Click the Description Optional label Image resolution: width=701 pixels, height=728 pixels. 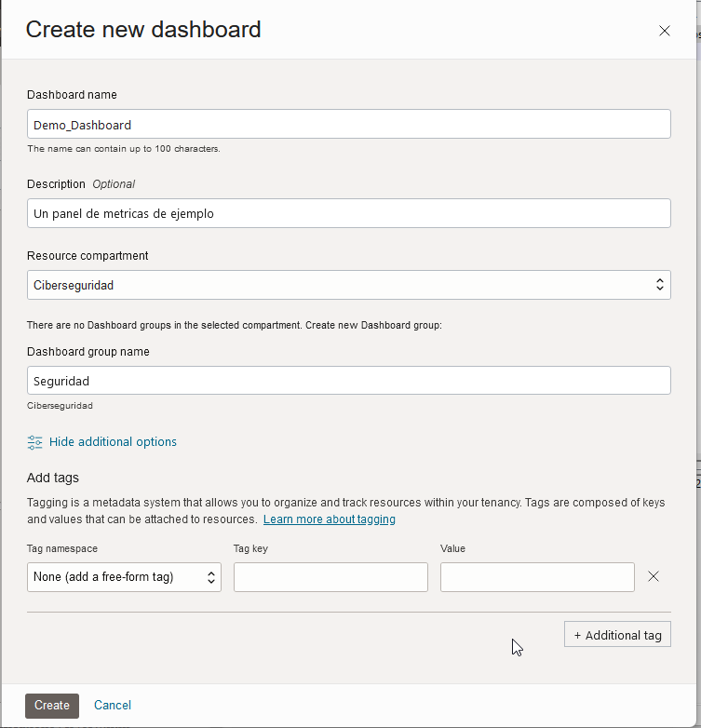tap(81, 184)
